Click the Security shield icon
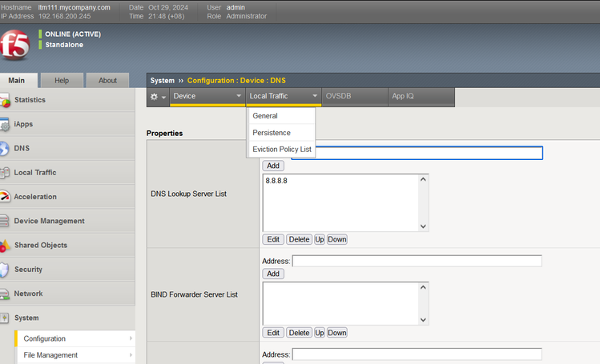 point(4,270)
